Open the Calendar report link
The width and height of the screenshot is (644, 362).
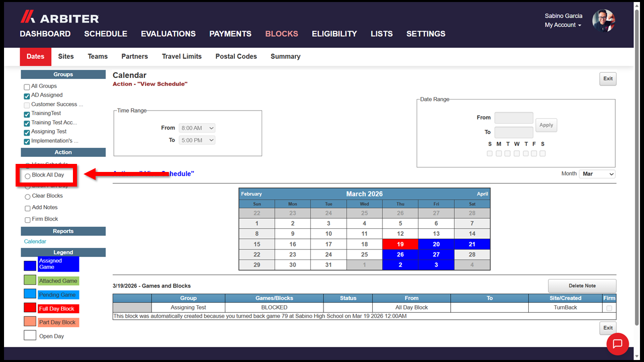click(x=35, y=241)
